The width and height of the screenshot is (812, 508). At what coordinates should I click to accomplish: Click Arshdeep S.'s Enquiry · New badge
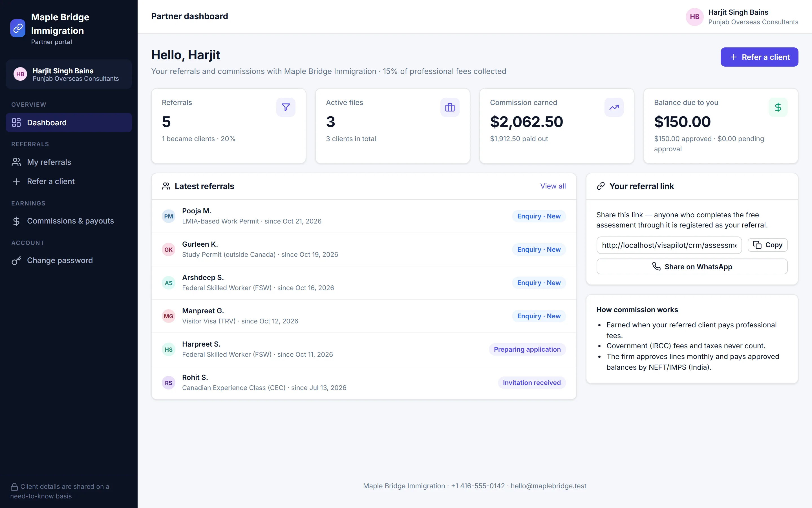pos(539,283)
